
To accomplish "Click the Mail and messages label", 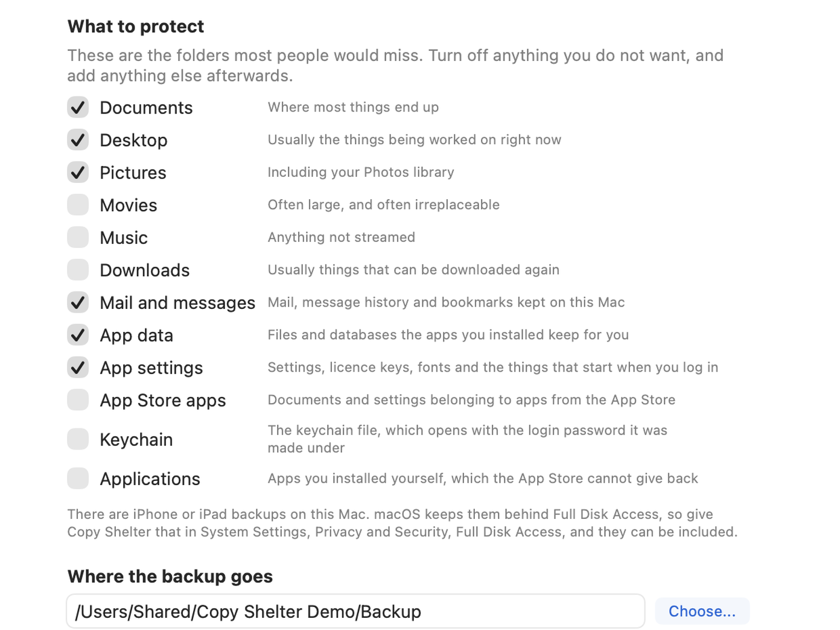I will click(x=177, y=303).
